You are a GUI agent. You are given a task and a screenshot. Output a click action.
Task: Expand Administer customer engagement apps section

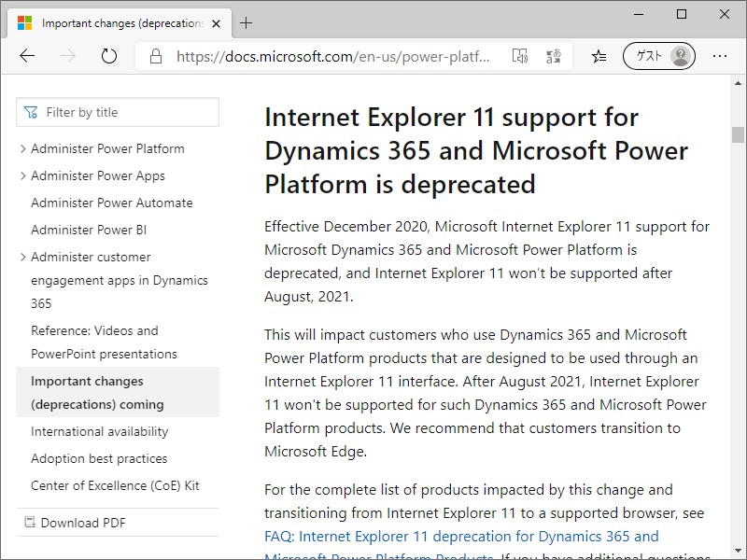[x=22, y=257]
